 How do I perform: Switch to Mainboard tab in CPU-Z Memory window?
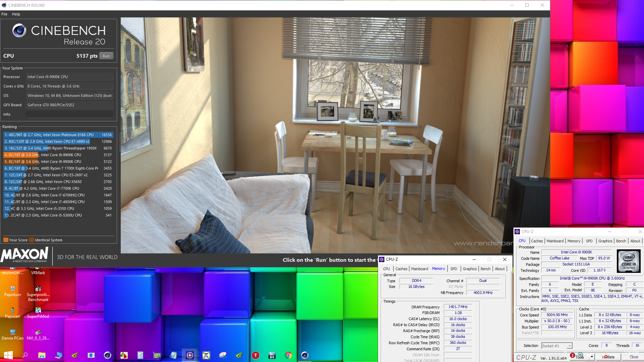420,269
